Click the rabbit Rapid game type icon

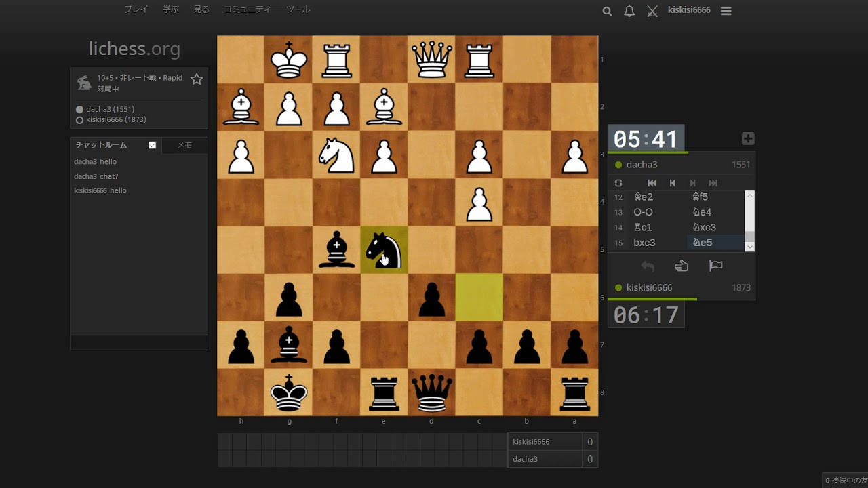tap(84, 83)
